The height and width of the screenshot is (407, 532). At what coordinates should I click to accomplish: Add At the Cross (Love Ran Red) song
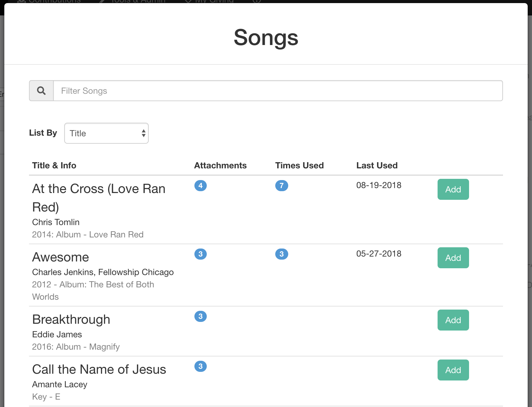pos(453,189)
